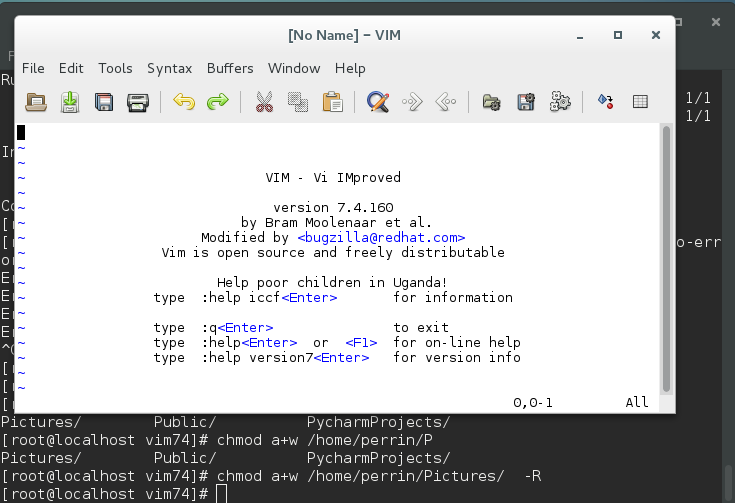Click the Save session icon
Screen dimensions: 735x503
click(526, 102)
